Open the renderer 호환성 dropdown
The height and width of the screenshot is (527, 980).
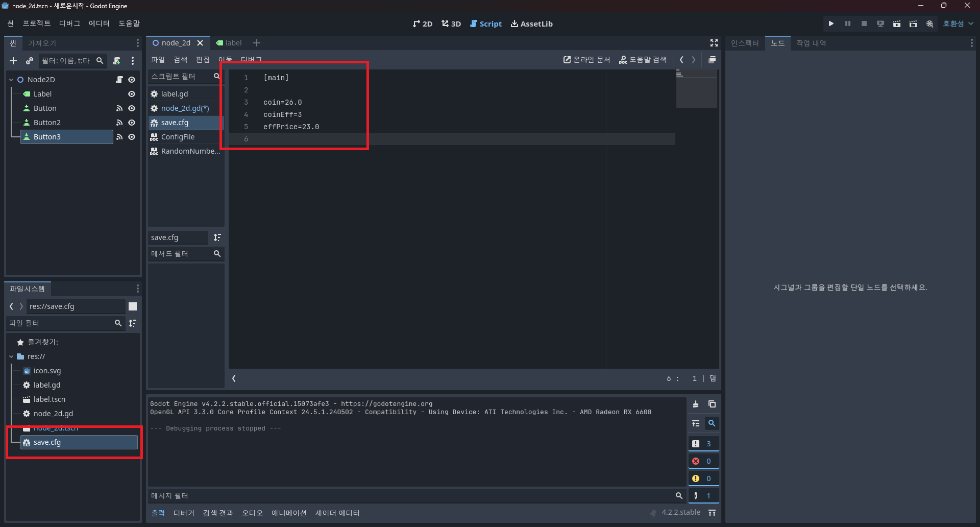pyautogui.click(x=958, y=23)
